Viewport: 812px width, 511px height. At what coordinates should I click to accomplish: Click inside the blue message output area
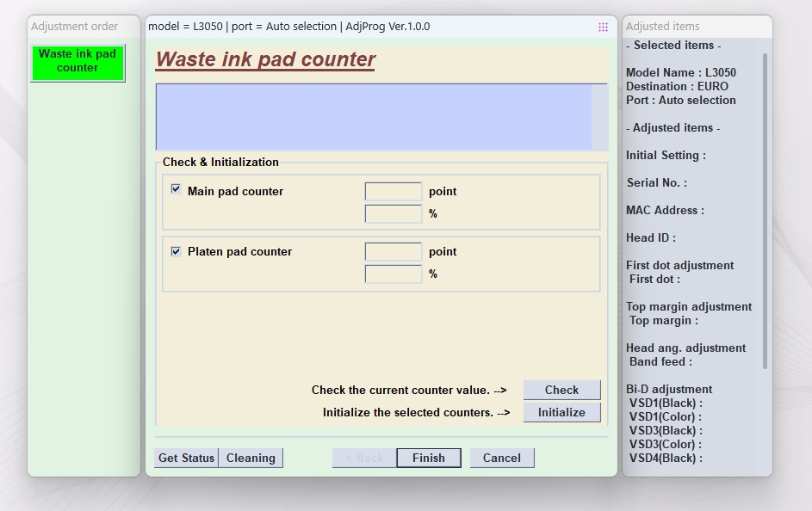click(373, 117)
